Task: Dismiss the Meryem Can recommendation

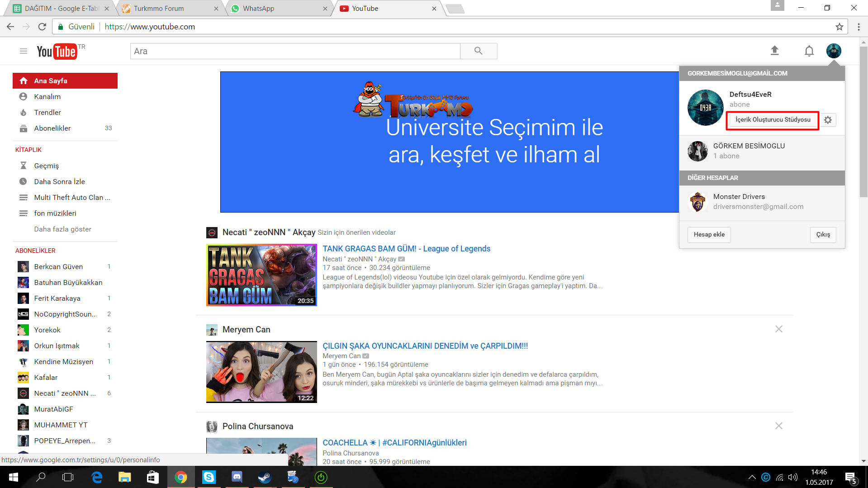Action: [778, 329]
